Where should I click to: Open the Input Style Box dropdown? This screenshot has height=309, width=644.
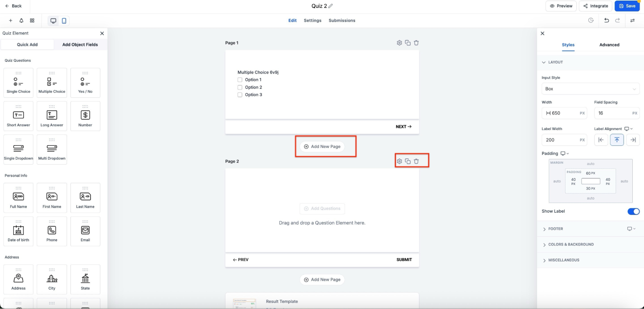590,89
